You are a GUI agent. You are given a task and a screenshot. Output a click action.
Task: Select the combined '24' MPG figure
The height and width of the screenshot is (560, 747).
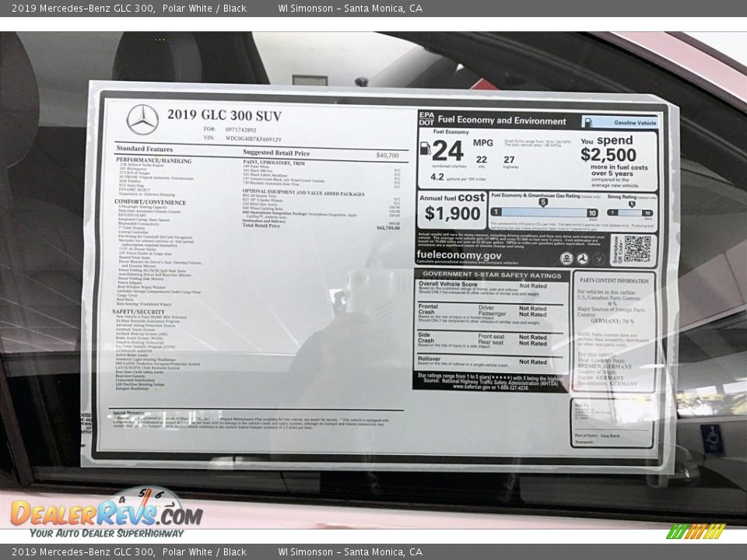(448, 150)
